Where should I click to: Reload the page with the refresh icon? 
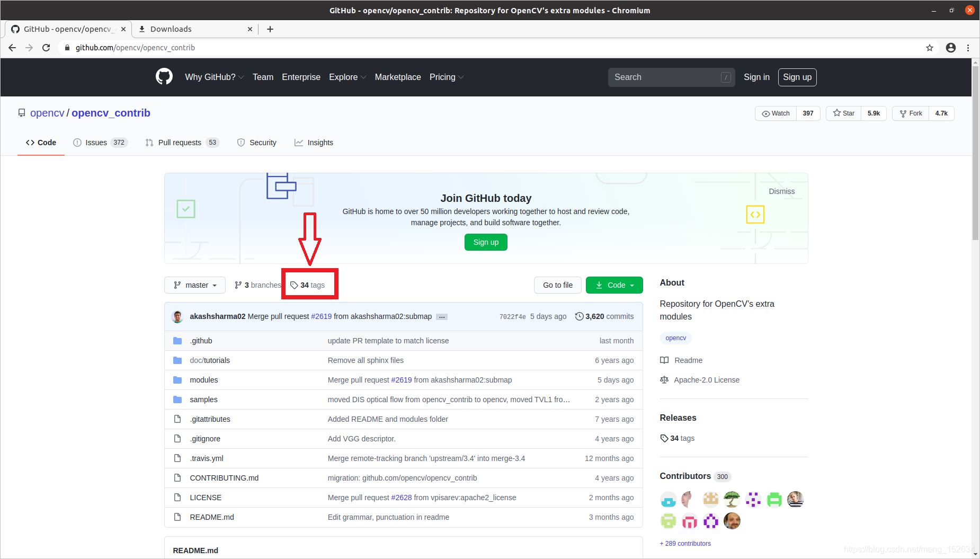point(46,48)
